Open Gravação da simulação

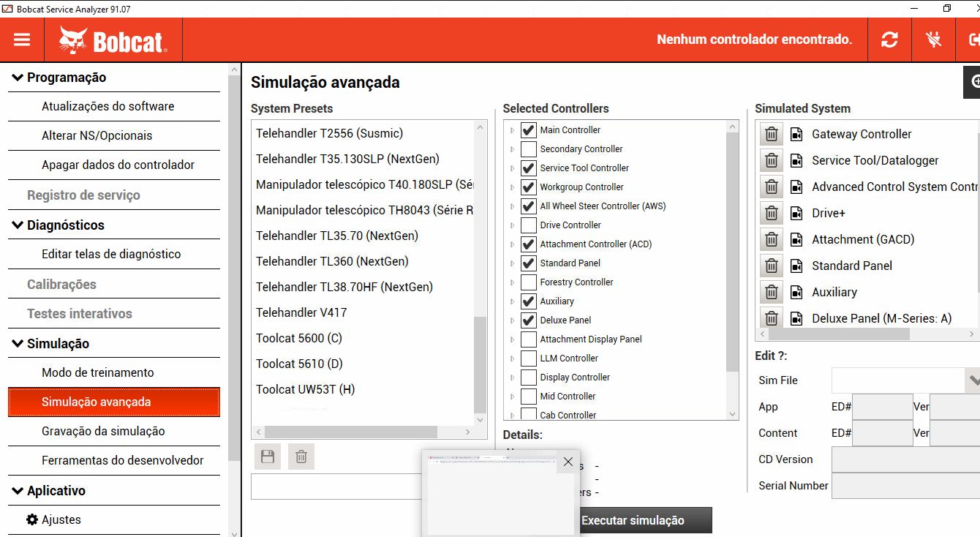pyautogui.click(x=114, y=432)
